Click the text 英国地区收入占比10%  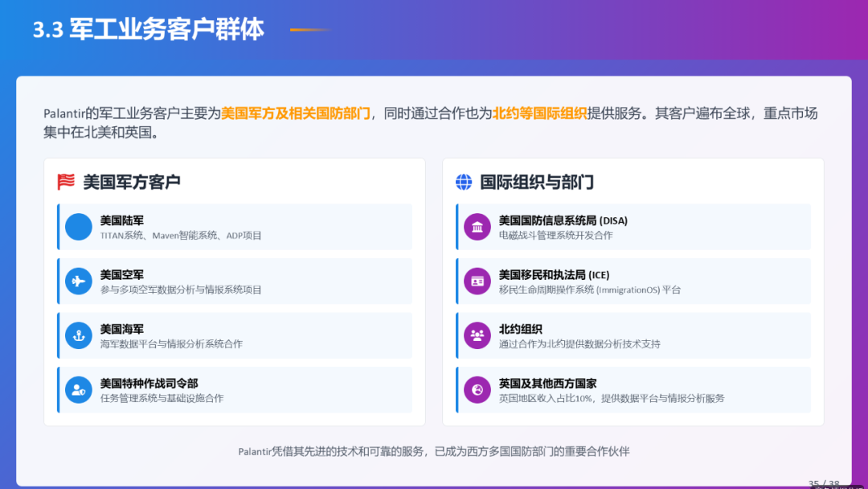pyautogui.click(x=545, y=398)
